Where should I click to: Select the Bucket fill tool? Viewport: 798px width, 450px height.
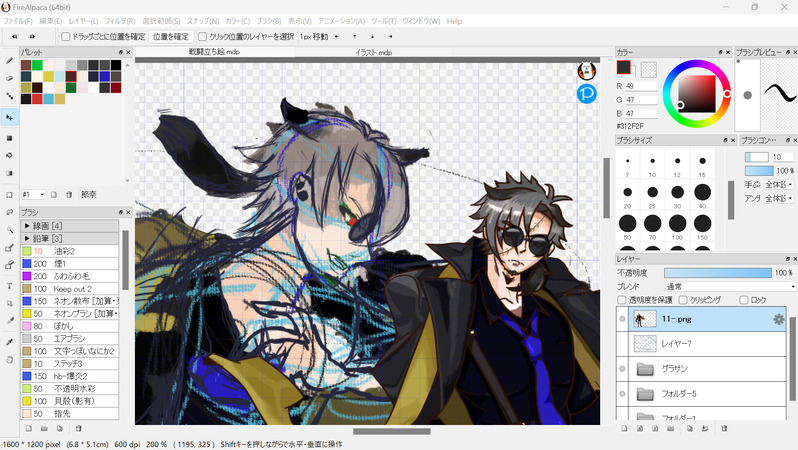pos(9,155)
